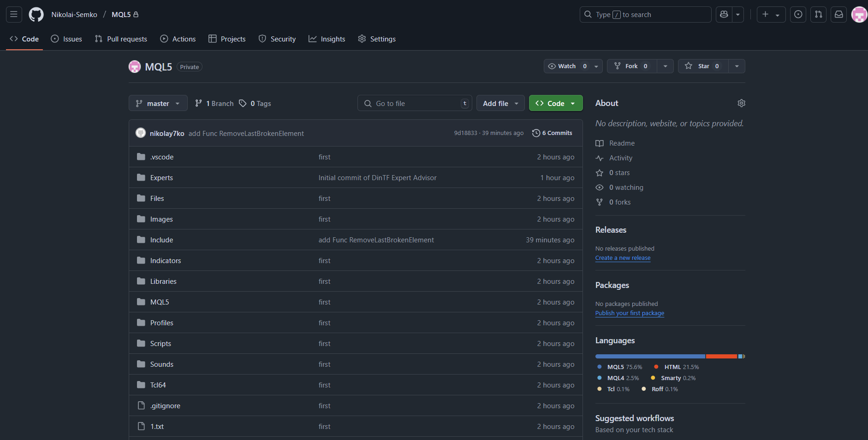Star the MQL5 repository
The width and height of the screenshot is (868, 440).
703,66
